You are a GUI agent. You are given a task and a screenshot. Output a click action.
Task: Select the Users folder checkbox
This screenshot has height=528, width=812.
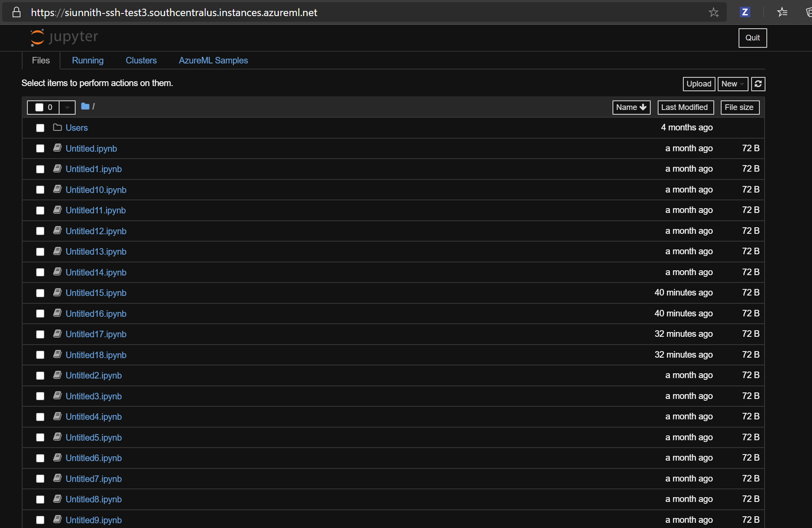[x=40, y=128]
